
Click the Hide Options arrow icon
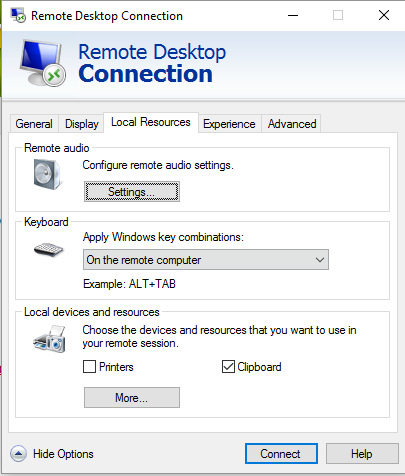click(18, 454)
